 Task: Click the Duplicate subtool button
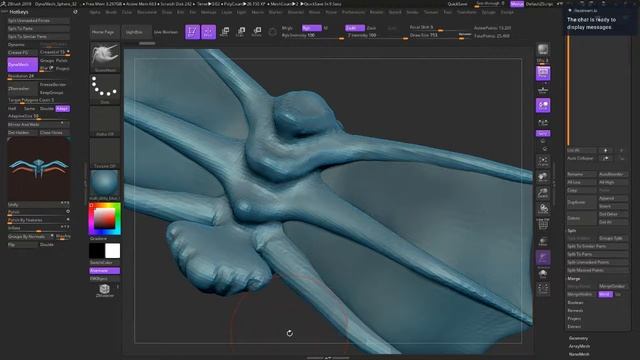point(581,202)
